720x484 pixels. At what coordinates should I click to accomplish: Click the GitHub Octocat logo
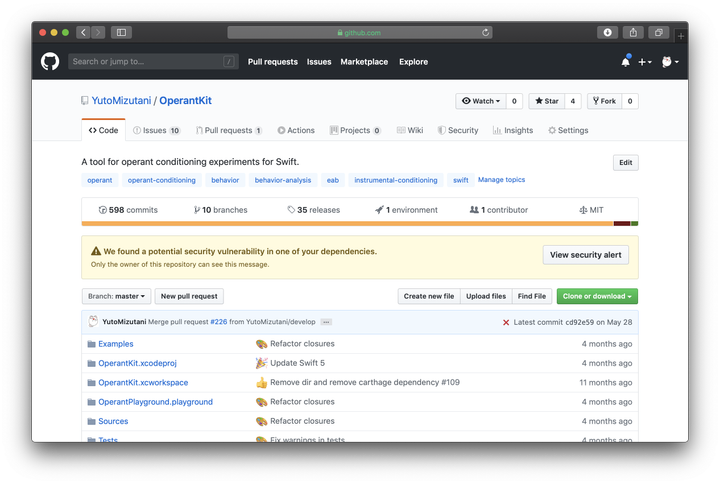(50, 62)
